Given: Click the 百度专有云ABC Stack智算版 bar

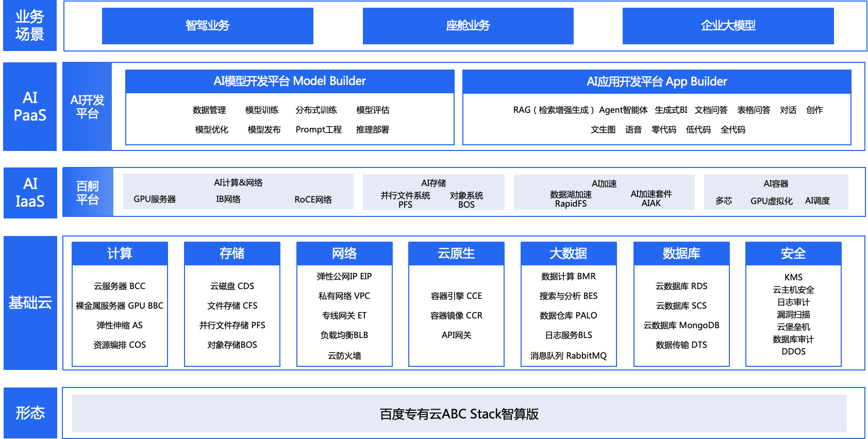Looking at the screenshot, I should [459, 414].
